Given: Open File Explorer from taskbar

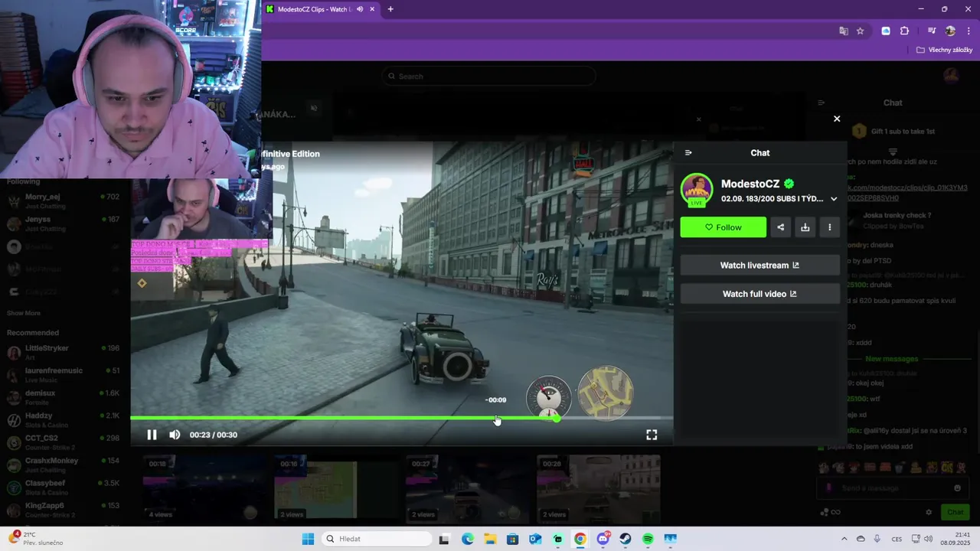Looking at the screenshot, I should tap(490, 539).
